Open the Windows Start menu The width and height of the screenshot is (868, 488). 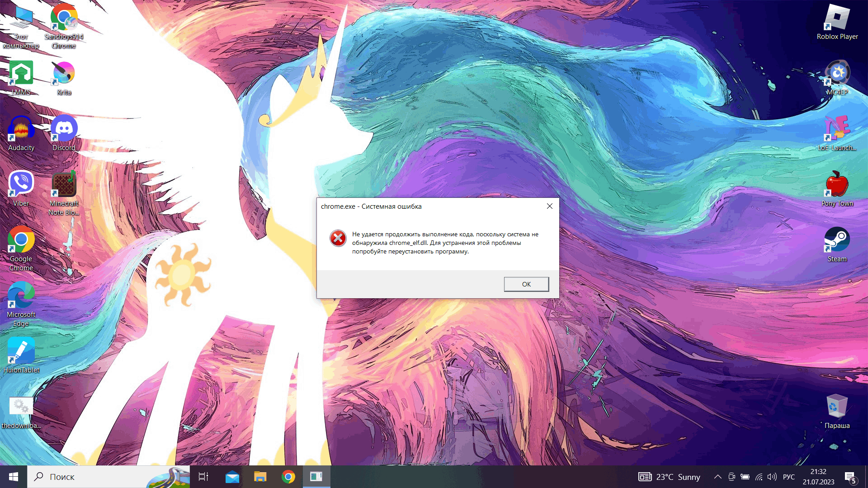click(14, 477)
